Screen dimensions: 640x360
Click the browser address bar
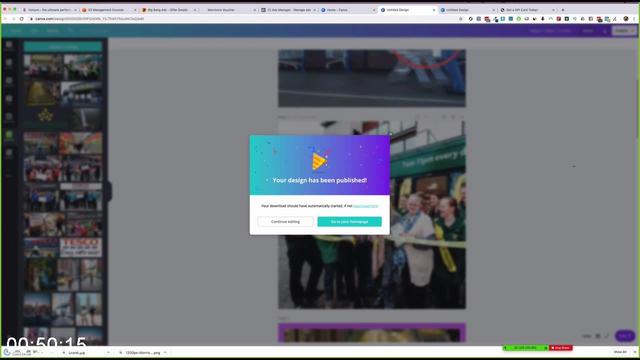click(x=245, y=19)
